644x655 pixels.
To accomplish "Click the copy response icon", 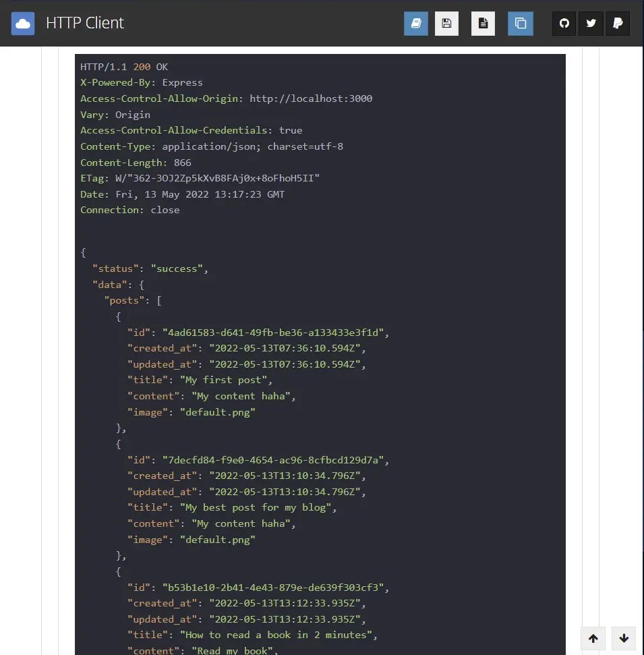I will 520,23.
